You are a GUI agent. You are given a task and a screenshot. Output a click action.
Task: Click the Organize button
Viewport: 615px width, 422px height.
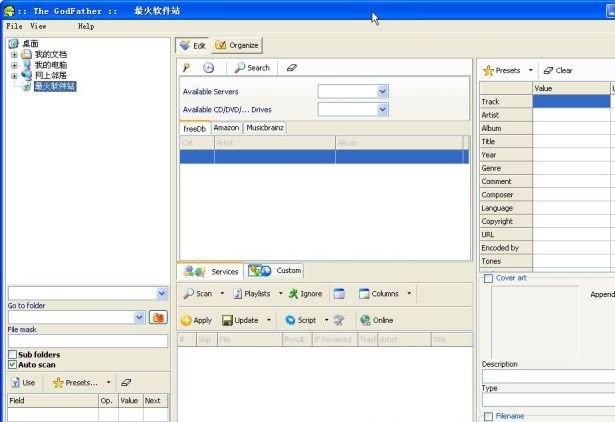(x=236, y=45)
